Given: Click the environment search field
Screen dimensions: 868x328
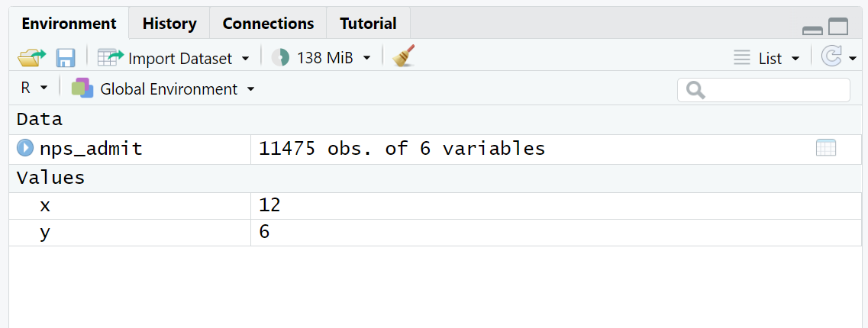Looking at the screenshot, I should tap(771, 90).
